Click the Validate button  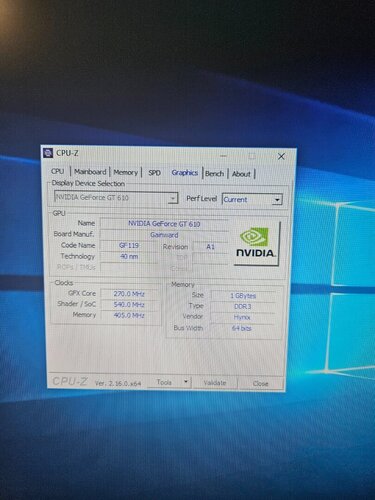point(215,383)
